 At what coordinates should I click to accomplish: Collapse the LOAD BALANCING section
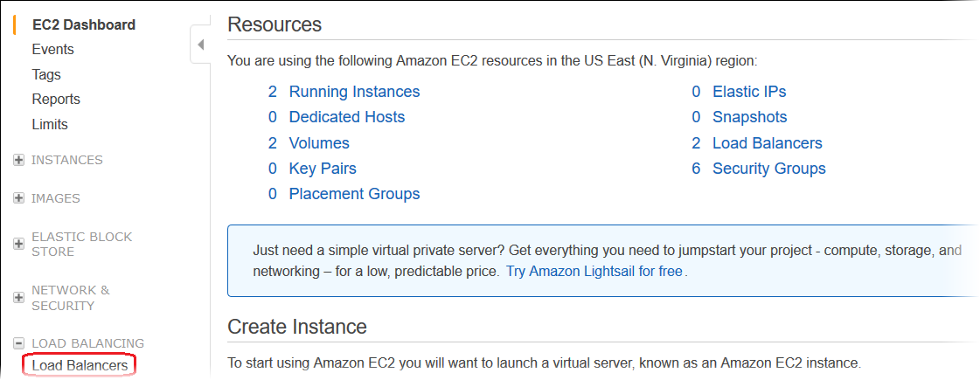point(19,343)
